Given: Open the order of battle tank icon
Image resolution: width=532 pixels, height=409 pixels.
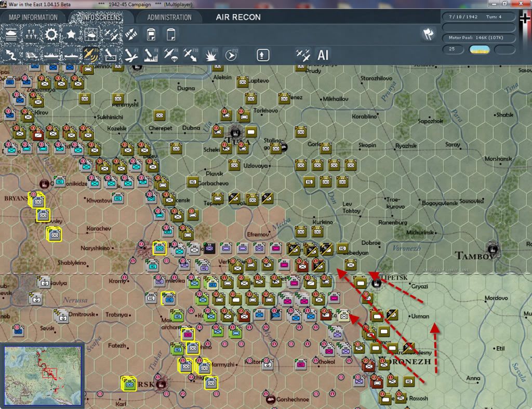Looking at the screenshot, I should (x=11, y=35).
